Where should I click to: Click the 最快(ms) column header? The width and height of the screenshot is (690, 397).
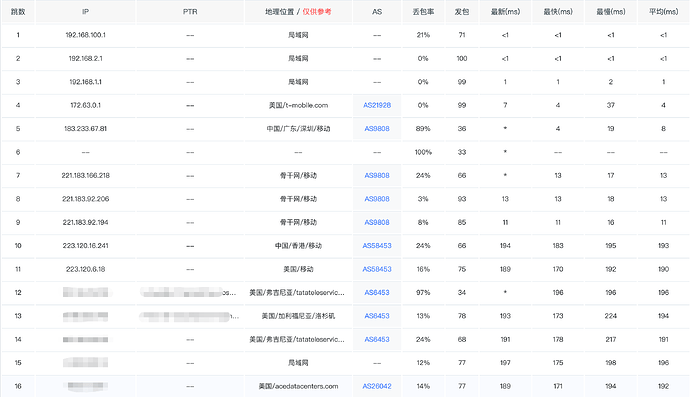558,12
